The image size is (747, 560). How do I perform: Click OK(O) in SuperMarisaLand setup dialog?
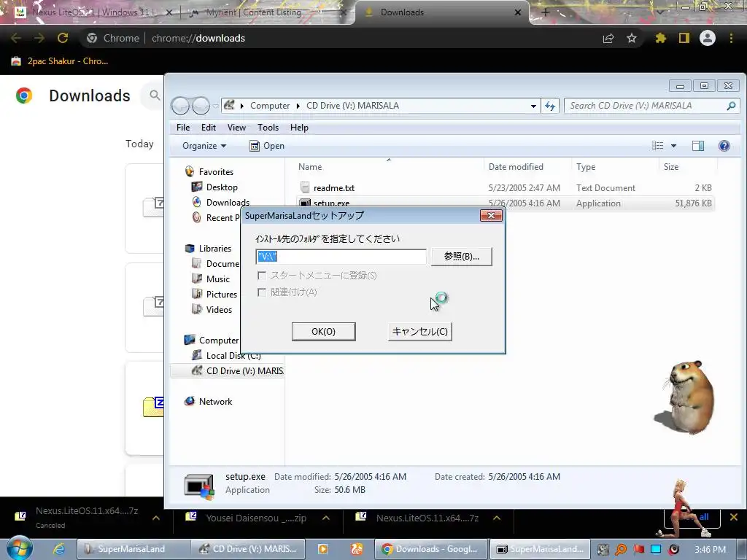pyautogui.click(x=323, y=332)
